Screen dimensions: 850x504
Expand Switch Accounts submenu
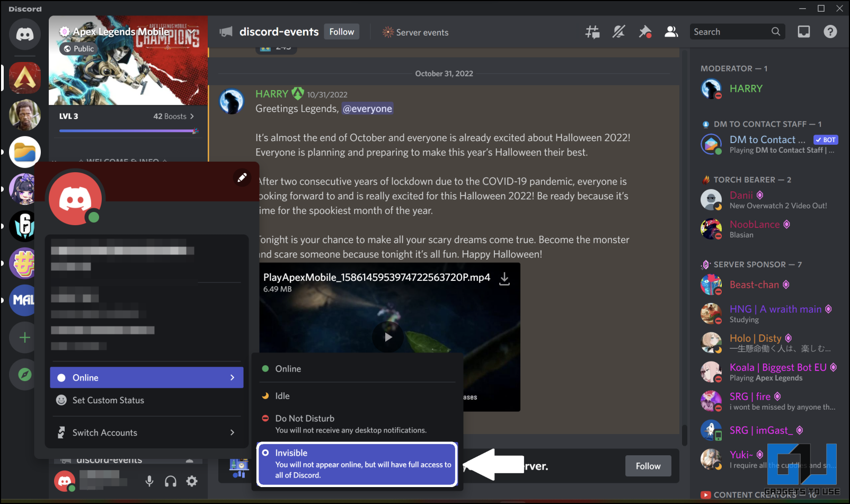click(147, 432)
